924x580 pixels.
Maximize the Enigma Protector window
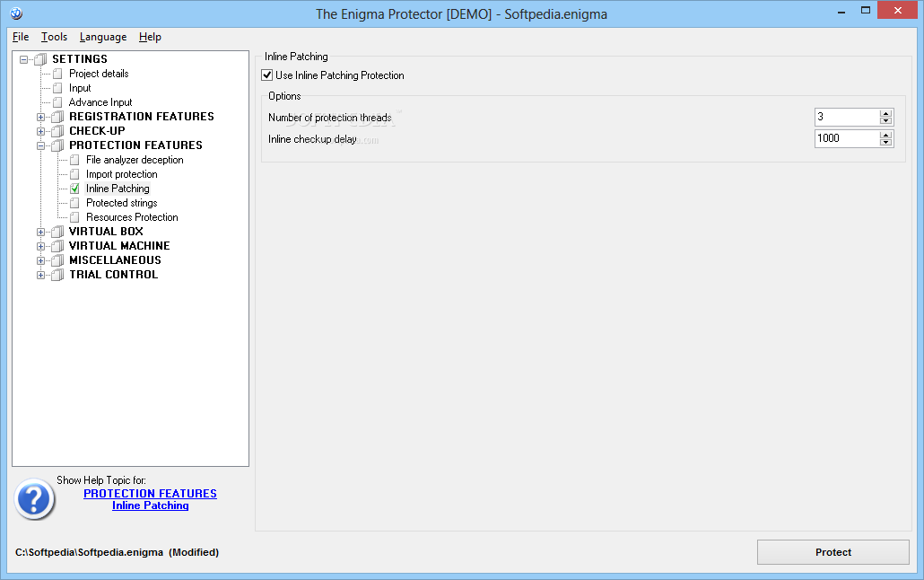click(x=866, y=11)
